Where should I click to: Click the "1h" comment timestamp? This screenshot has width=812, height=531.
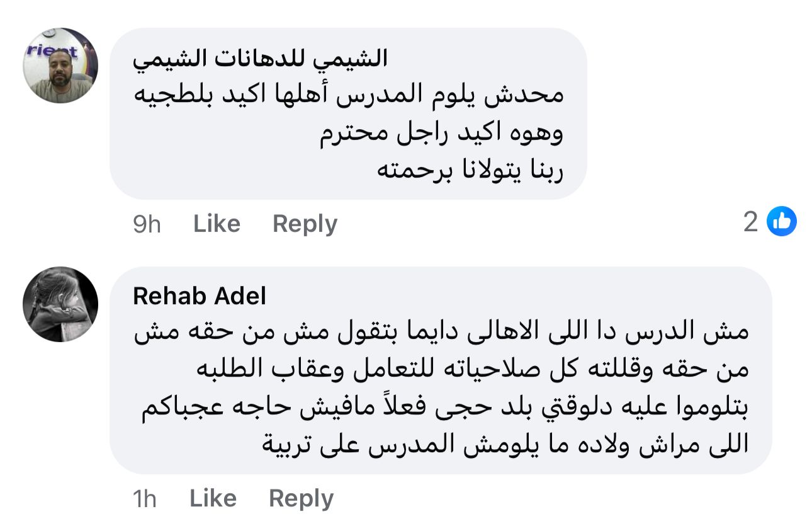coord(145,499)
